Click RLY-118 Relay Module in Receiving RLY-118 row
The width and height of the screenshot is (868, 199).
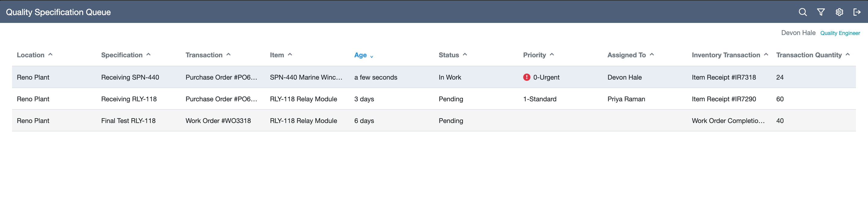point(303,99)
